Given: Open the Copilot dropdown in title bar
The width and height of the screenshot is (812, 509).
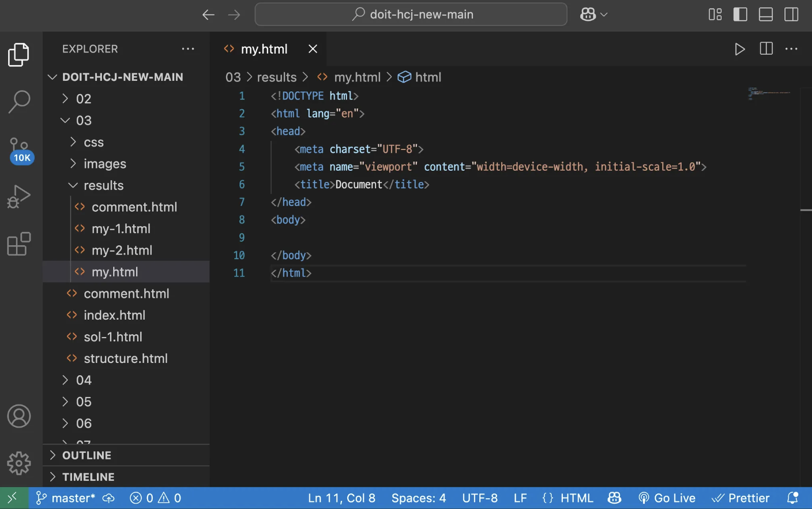Looking at the screenshot, I should point(594,14).
